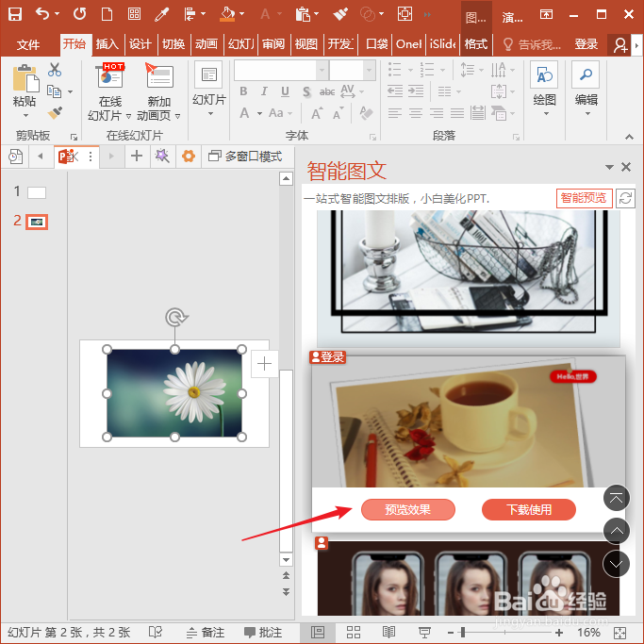644x644 pixels.
Task: Click the magic star icon in toolbar
Action: (162, 157)
